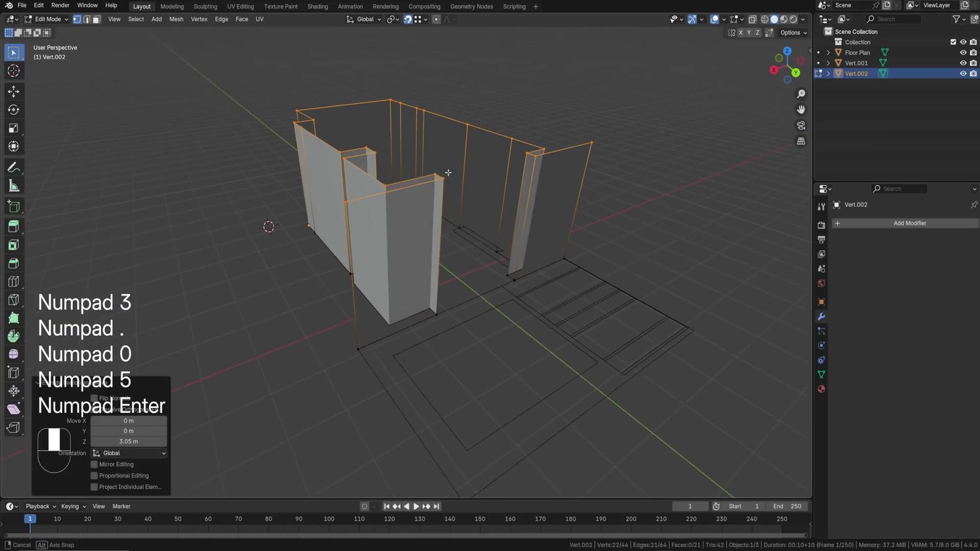
Task: Hide Floor Plan in viewport
Action: [x=963, y=53]
